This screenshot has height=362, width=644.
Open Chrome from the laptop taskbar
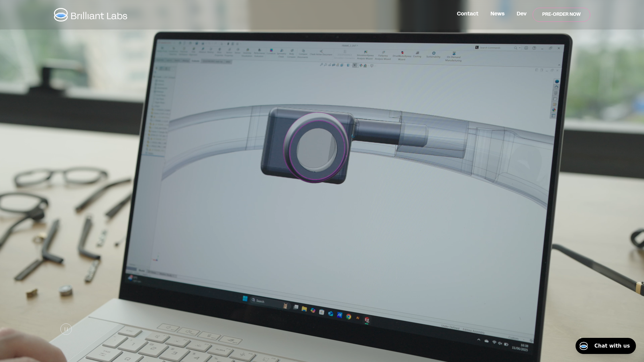[348, 316]
